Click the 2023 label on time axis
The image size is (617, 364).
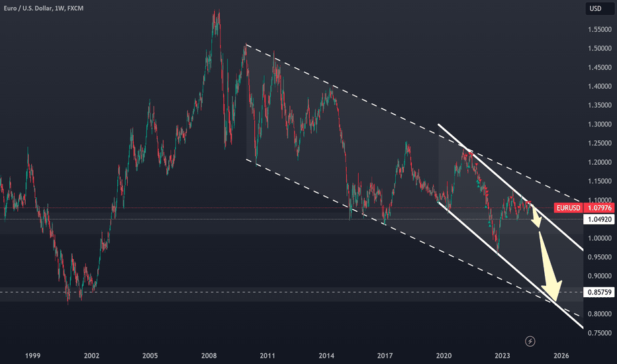pos(502,356)
